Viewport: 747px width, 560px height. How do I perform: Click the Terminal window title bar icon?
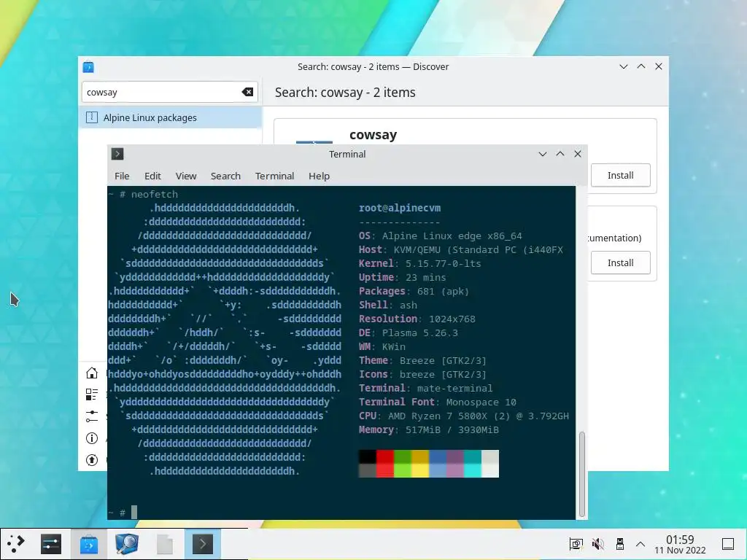(x=117, y=154)
